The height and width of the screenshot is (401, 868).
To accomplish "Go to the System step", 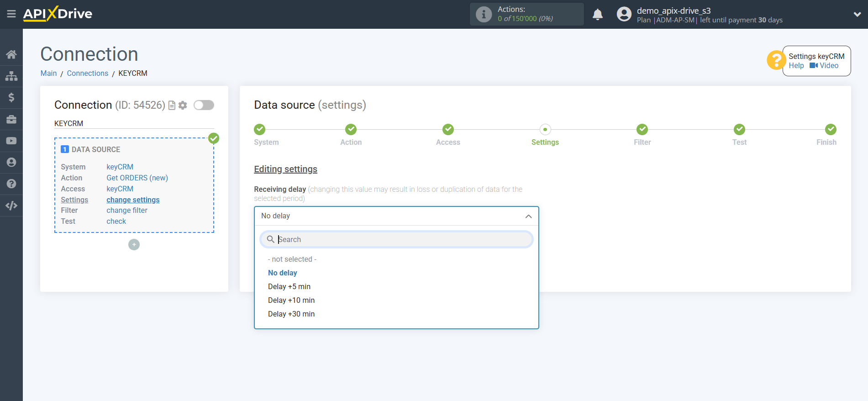I will [x=259, y=130].
